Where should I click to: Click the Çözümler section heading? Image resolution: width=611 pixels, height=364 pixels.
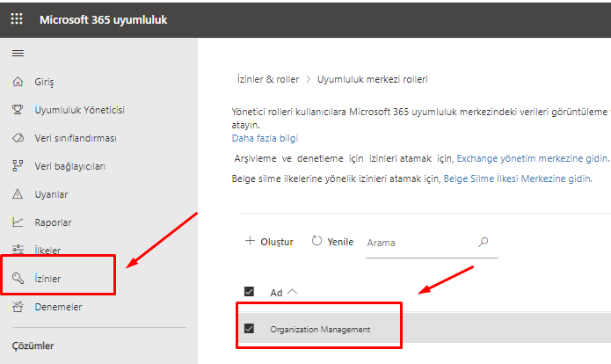33,346
